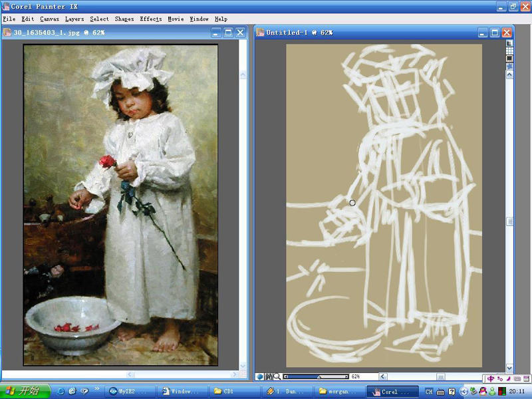Open the Movie menu
Viewport: 532px width, 399px height.
176,19
